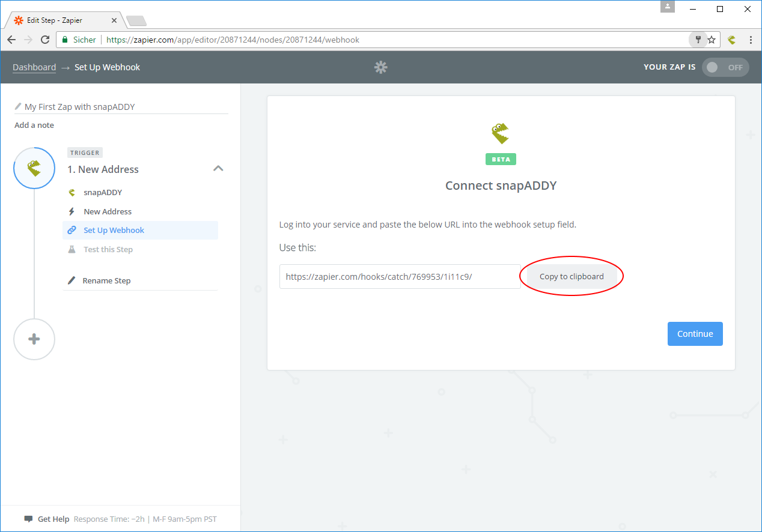Open the snapADDY browser extension icon
Image resolution: width=762 pixels, height=532 pixels.
pyautogui.click(x=731, y=40)
